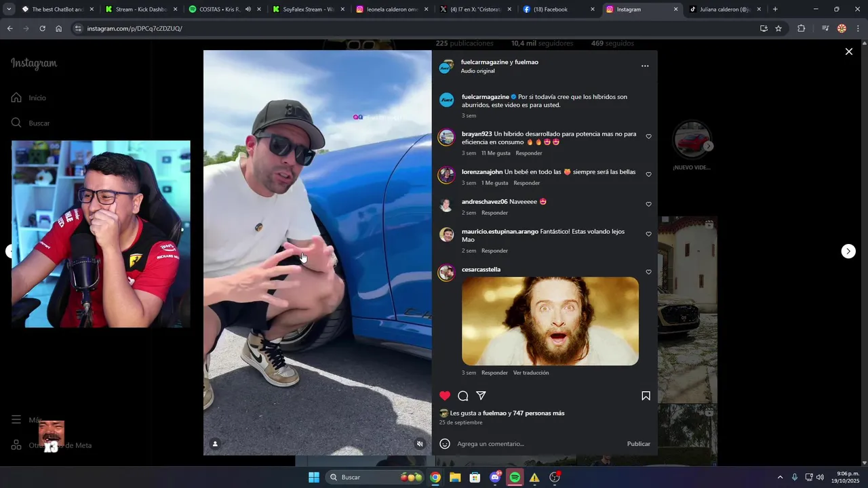Open the fuelmao profile in the post header
The image size is (868, 488).
click(x=526, y=62)
